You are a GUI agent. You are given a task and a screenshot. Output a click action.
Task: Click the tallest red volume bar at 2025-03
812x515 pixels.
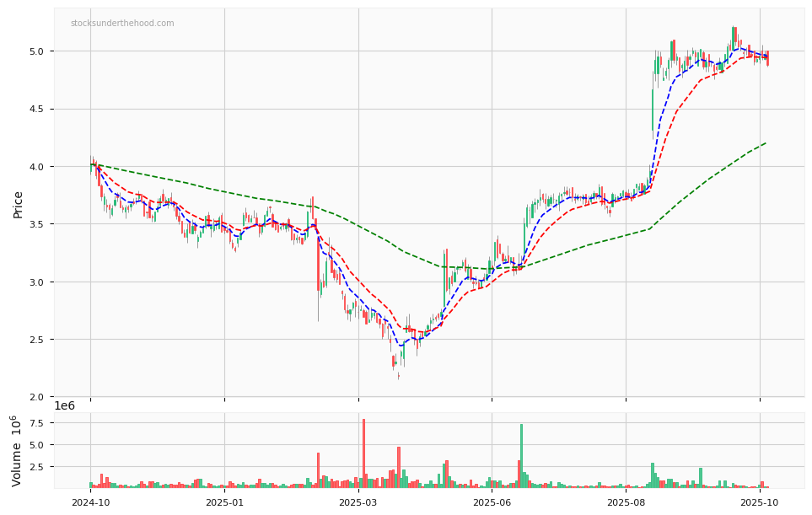coord(363,453)
